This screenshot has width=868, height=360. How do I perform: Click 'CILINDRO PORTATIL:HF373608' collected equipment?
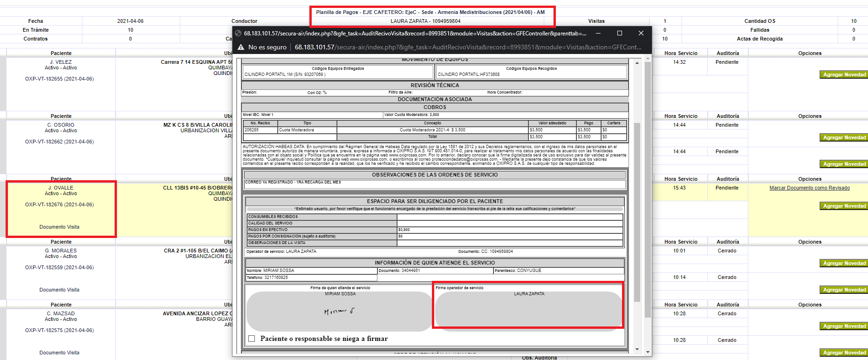coord(469,75)
